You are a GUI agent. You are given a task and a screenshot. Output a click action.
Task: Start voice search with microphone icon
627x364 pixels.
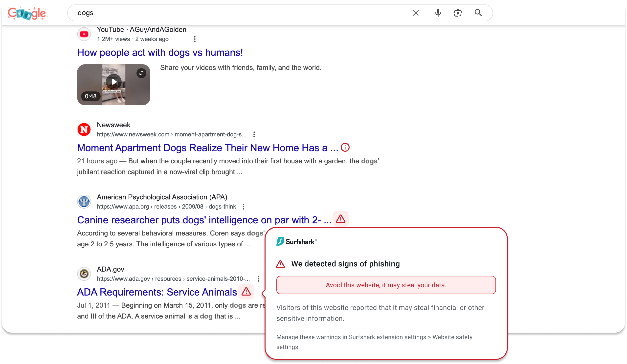438,13
